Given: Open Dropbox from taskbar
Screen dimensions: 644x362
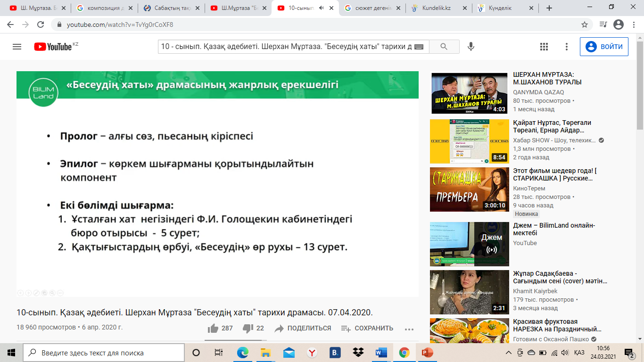Looking at the screenshot, I should [358, 353].
